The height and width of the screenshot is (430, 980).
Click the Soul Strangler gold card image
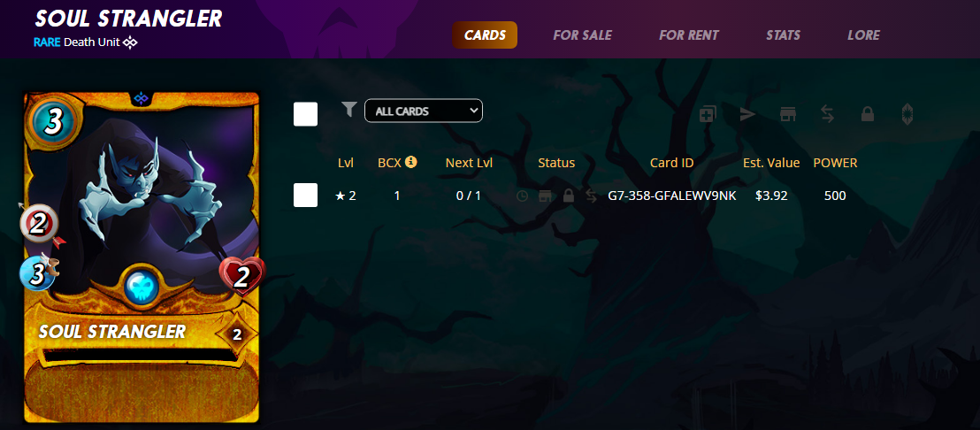tap(141, 257)
